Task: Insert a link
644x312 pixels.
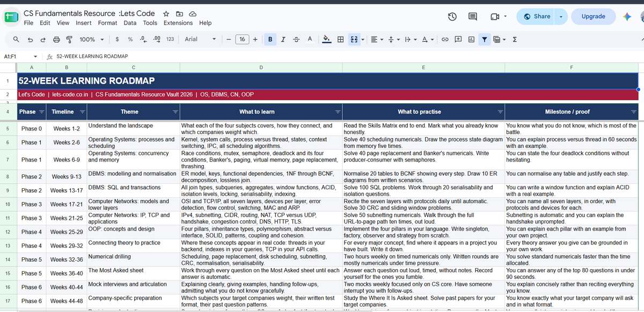Action: tap(445, 39)
